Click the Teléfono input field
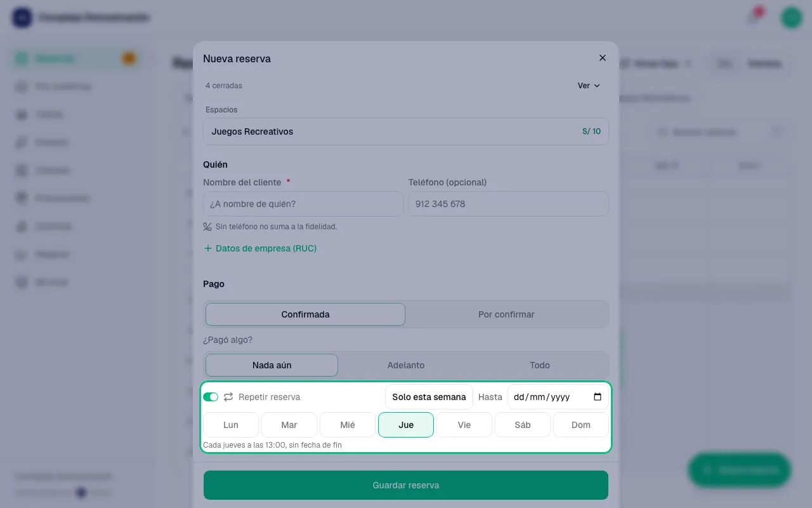The width and height of the screenshot is (812, 508). coord(509,204)
